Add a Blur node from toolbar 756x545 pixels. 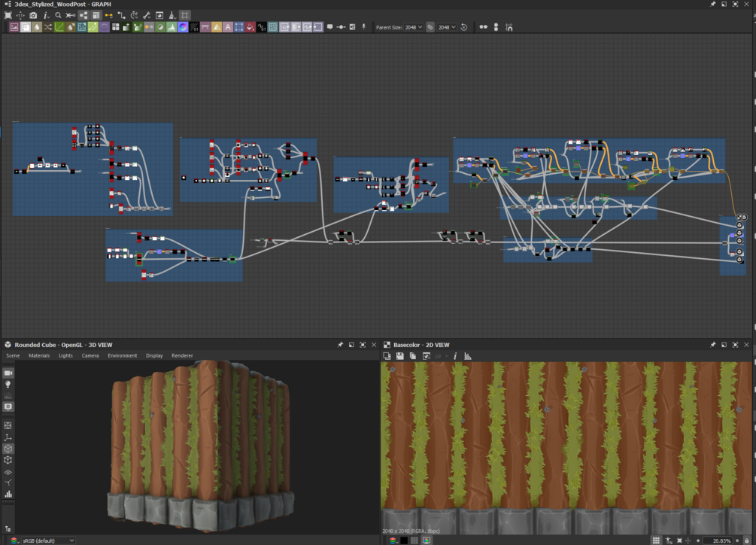pos(37,27)
